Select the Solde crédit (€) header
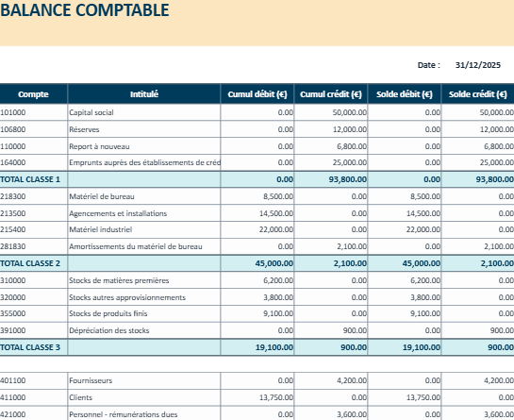Viewport: 514px width, 420px height. click(477, 94)
